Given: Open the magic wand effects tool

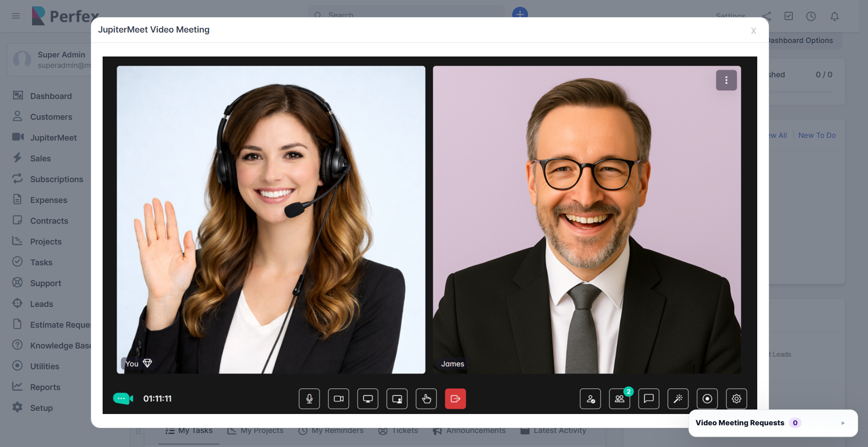Looking at the screenshot, I should (x=678, y=399).
